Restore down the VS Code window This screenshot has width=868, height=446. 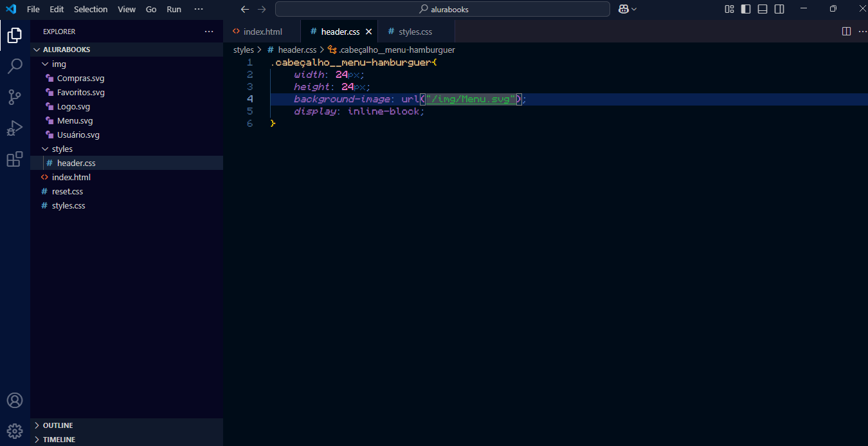(x=833, y=9)
